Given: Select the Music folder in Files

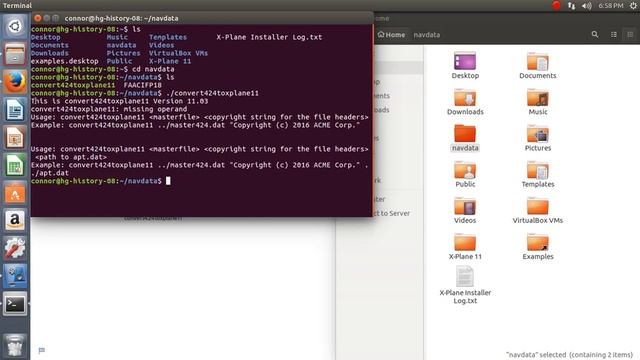Looking at the screenshot, I should click(538, 102).
